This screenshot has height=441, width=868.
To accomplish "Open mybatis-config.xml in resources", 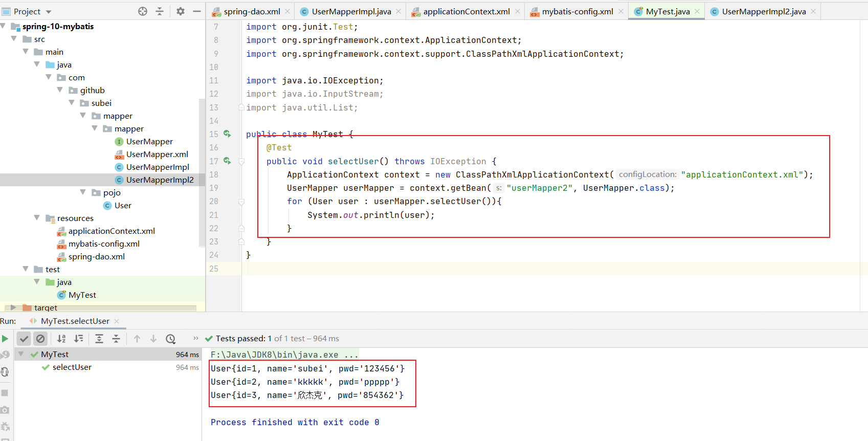I will coord(98,244).
